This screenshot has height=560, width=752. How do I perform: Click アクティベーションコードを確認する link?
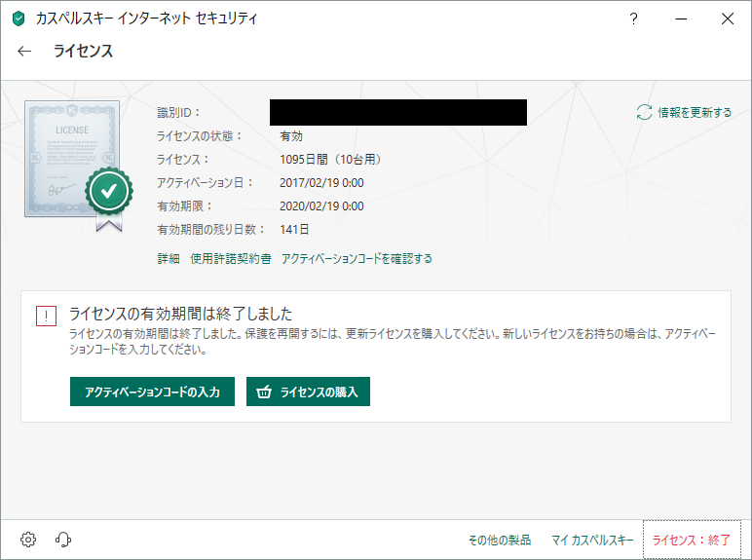coord(357,259)
